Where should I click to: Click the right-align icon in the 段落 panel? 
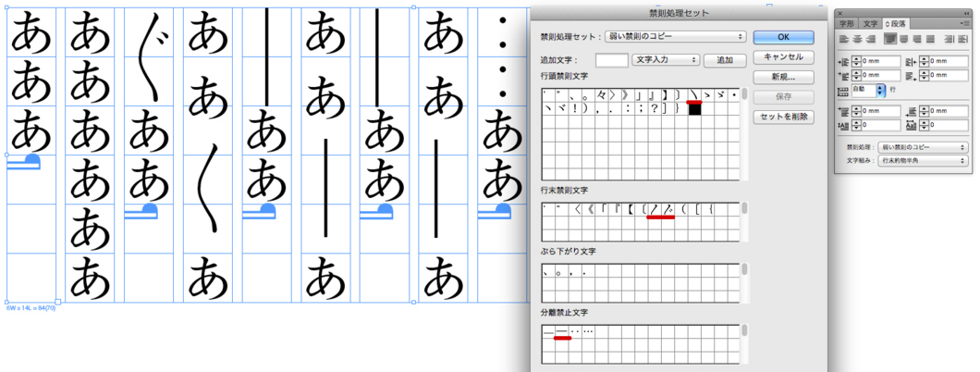(871, 39)
